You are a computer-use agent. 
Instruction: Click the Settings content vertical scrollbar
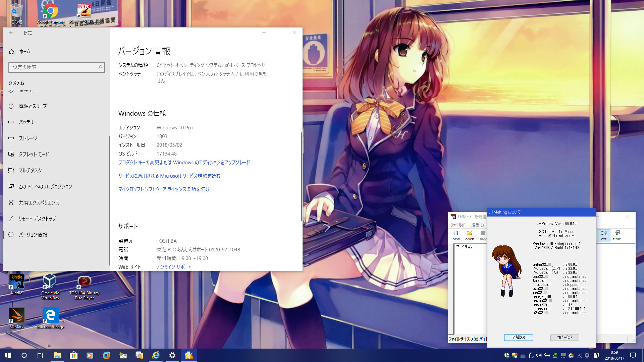[x=301, y=176]
